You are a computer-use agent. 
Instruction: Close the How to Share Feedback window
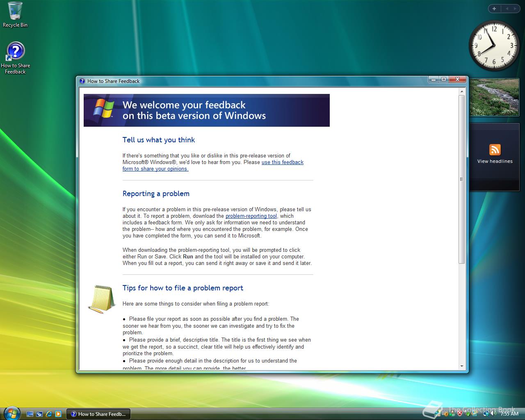457,79
